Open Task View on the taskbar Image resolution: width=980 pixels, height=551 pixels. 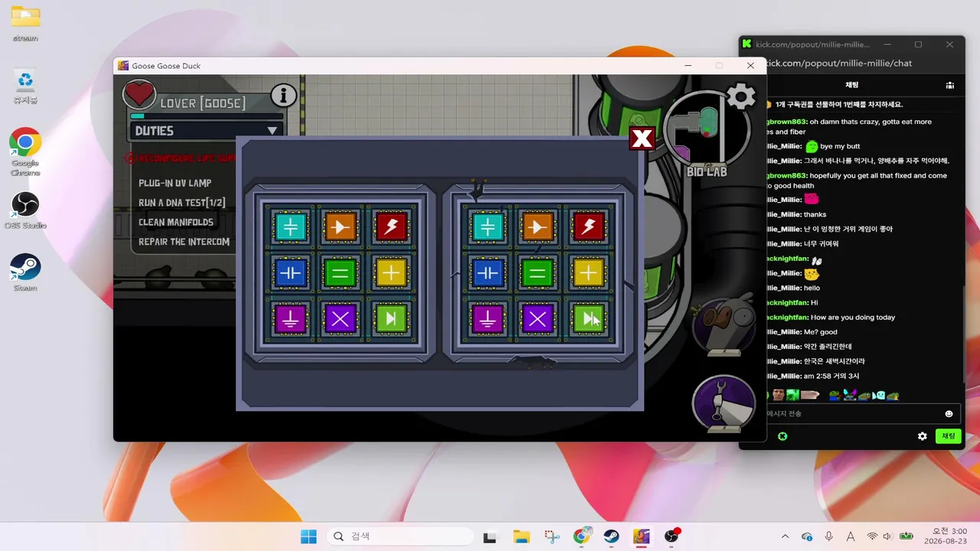(x=490, y=536)
